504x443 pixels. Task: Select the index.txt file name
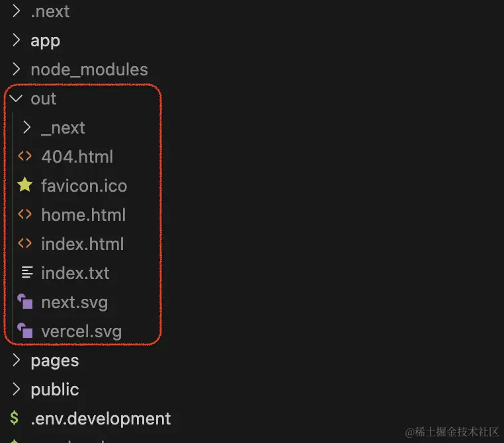(x=75, y=273)
